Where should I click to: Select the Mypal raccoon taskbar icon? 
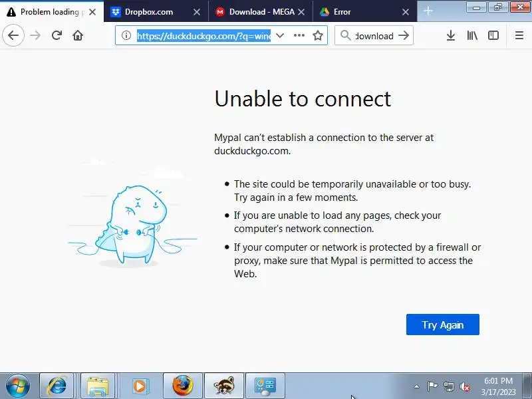pyautogui.click(x=224, y=386)
